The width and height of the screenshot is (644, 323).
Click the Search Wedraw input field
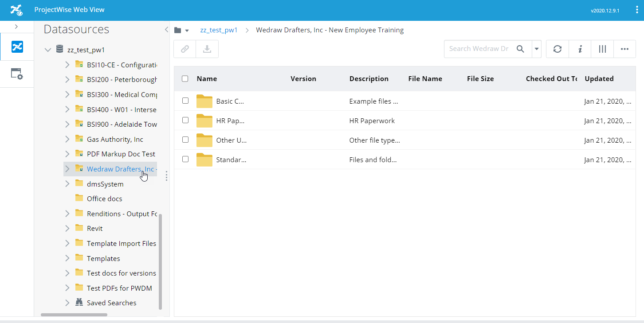479,49
